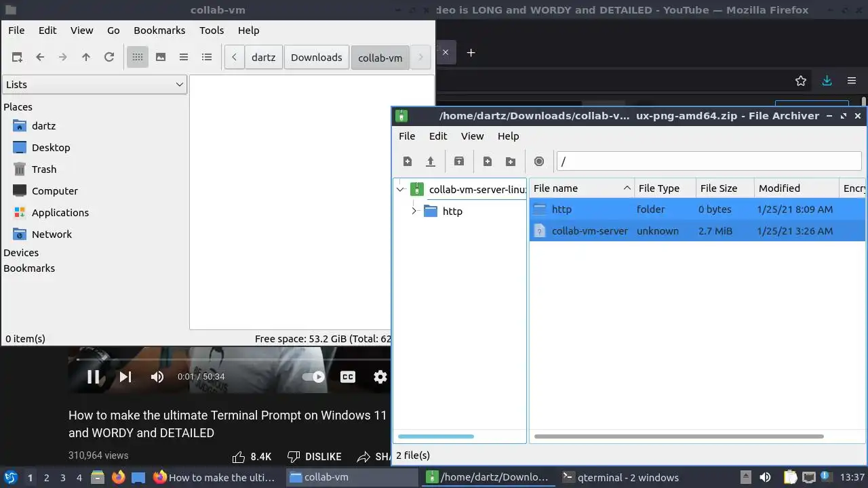
Task: Switch the file manager to icon view
Action: click(138, 58)
